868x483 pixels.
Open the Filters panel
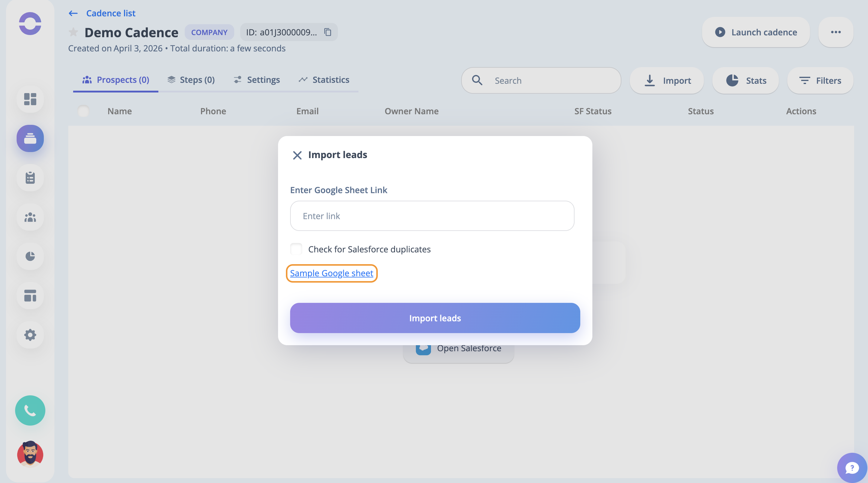(820, 81)
